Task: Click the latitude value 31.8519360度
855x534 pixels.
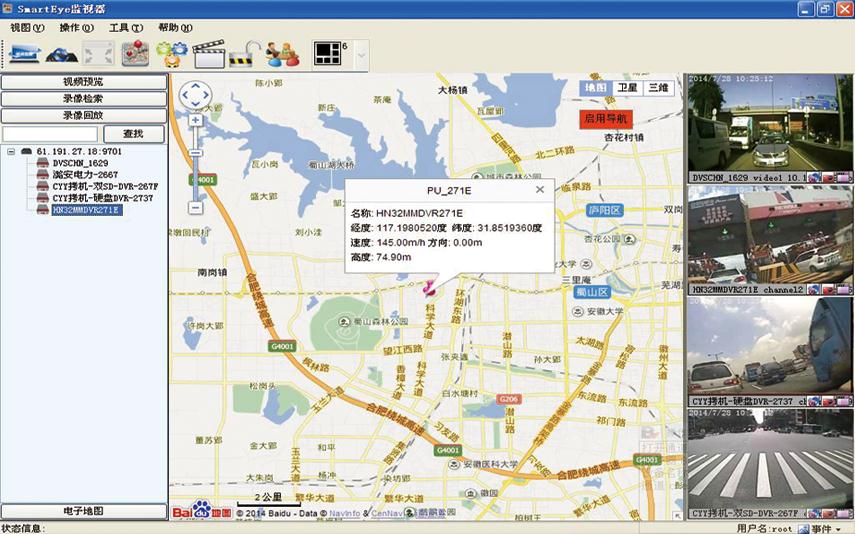Action: (x=510, y=228)
